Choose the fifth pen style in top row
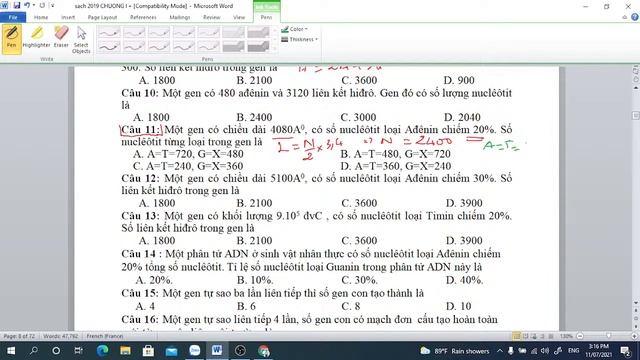The height and width of the screenshot is (360, 640). (x=209, y=33)
